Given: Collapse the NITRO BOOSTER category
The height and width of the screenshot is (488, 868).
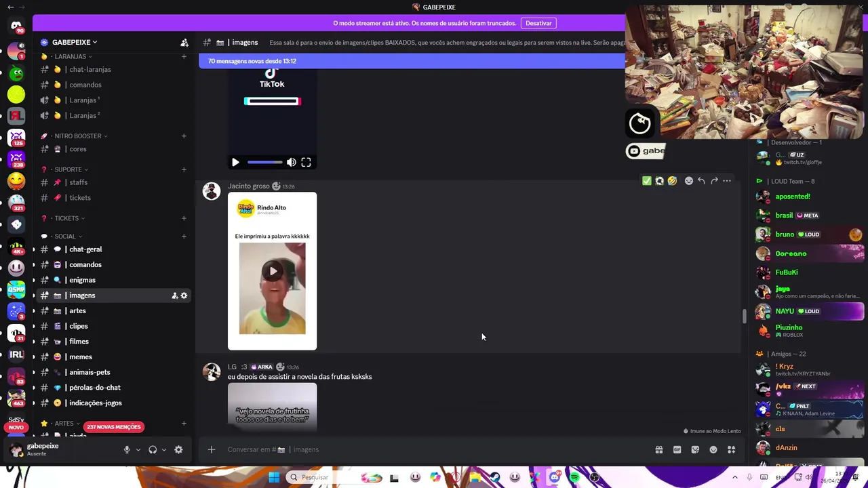Looking at the screenshot, I should tap(75, 136).
